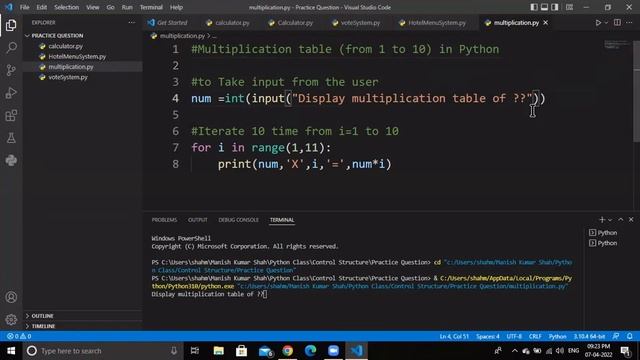Show the OUTPUT panel tab
Screen dimensions: 640x360
coord(198,220)
